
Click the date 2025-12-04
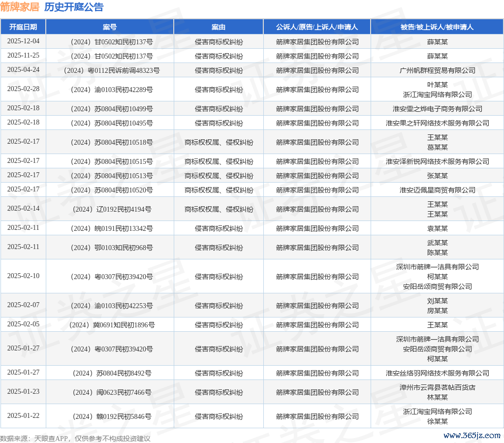[x=23, y=41]
